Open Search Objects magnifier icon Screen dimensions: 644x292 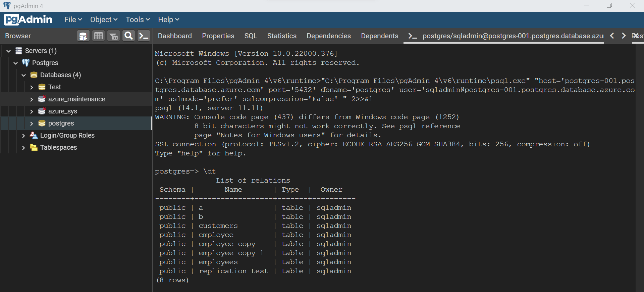128,36
